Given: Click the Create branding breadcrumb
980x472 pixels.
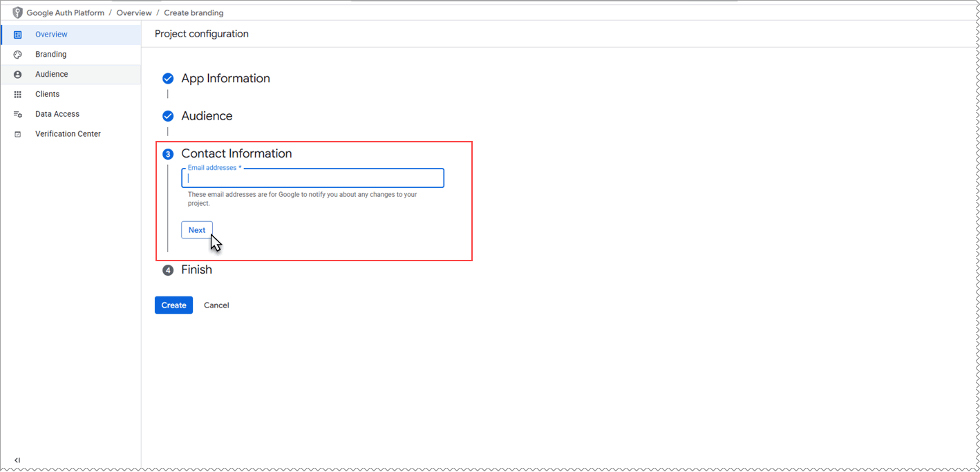Looking at the screenshot, I should (x=194, y=13).
